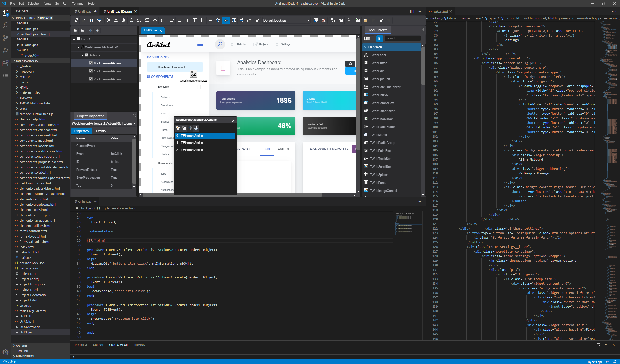Select TWebColorPicker from the Tool Palette

(382, 111)
